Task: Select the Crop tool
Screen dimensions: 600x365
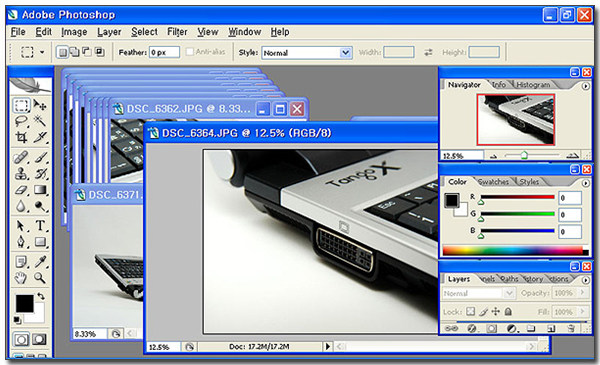Action: [x=21, y=137]
